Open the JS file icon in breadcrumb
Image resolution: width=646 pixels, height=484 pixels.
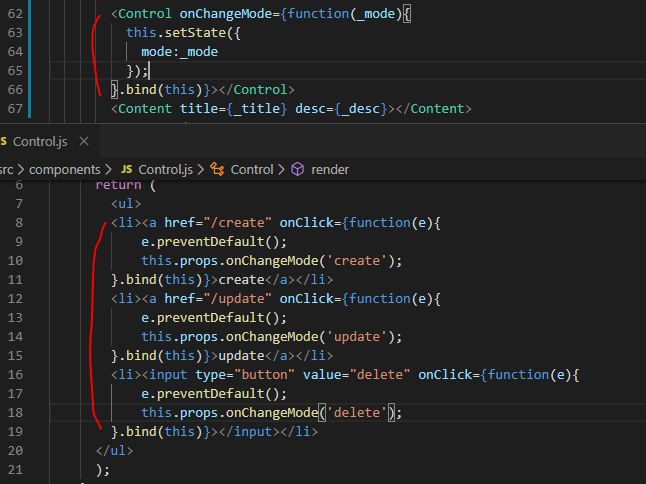[127, 169]
